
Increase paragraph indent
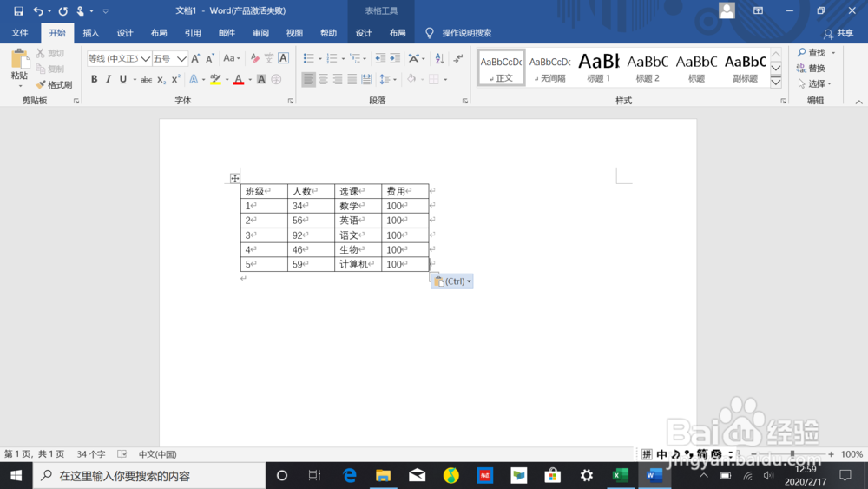pos(395,58)
